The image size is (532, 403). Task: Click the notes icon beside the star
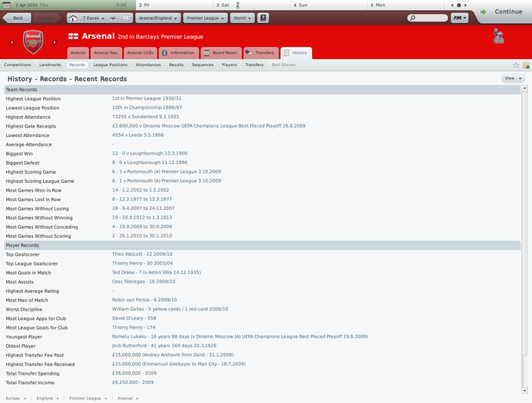click(x=526, y=65)
